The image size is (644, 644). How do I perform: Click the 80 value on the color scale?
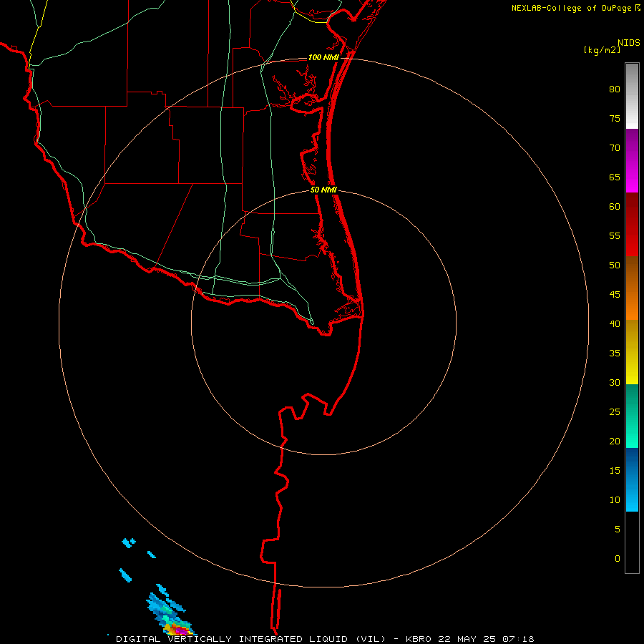[x=615, y=89]
